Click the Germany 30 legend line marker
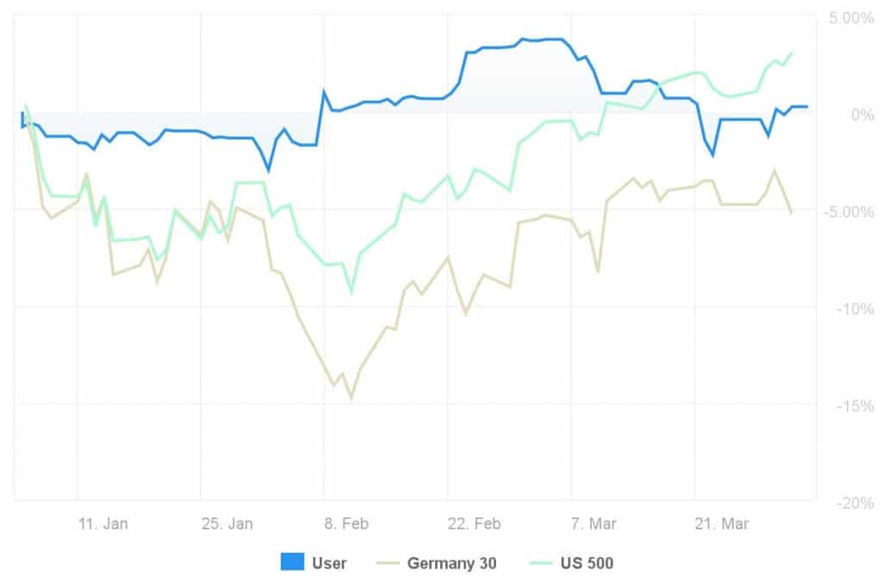Viewport: 882px width, 588px height. point(388,563)
